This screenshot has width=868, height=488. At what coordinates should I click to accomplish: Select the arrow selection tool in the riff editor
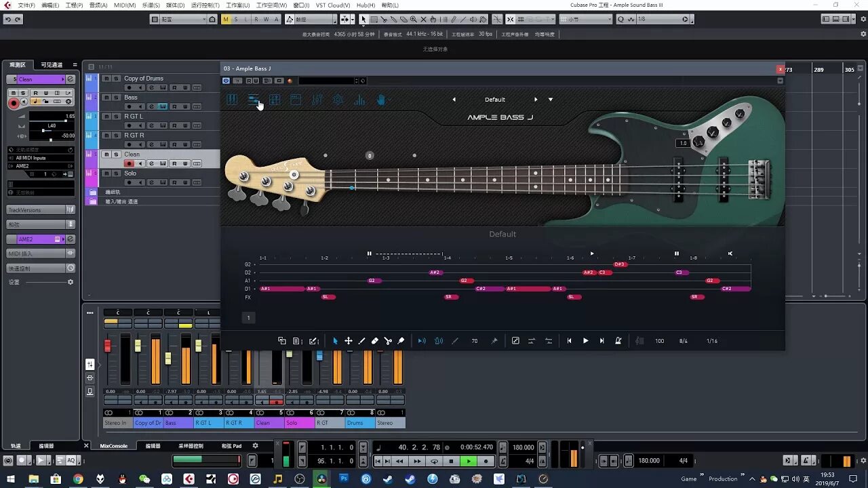tap(335, 340)
